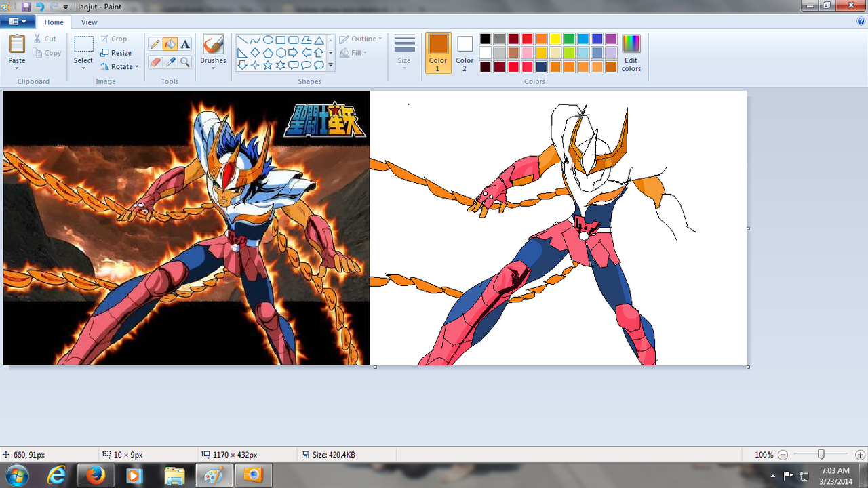
Task: Click the zoom out minus button
Action: 783,455
